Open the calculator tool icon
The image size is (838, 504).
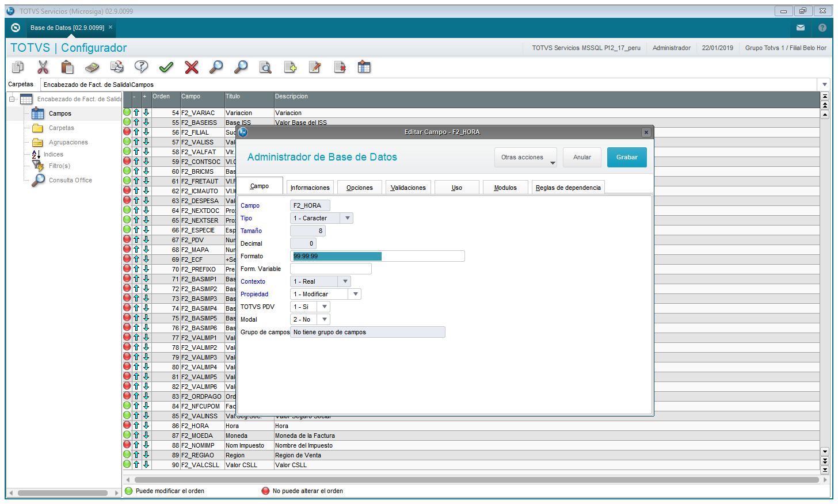(92, 67)
